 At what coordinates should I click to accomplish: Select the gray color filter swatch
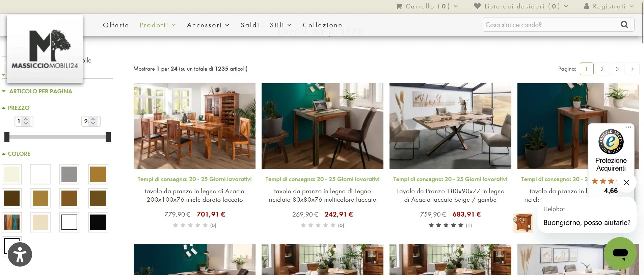click(x=69, y=174)
